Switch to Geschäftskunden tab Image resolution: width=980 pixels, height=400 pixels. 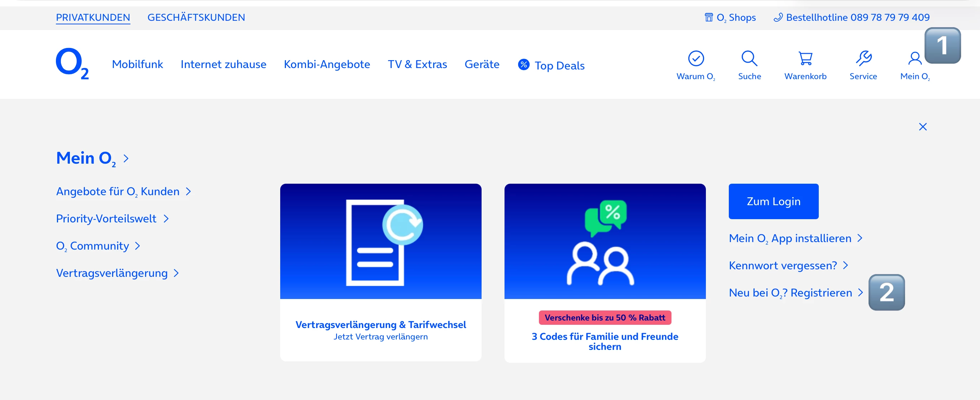[x=196, y=18]
